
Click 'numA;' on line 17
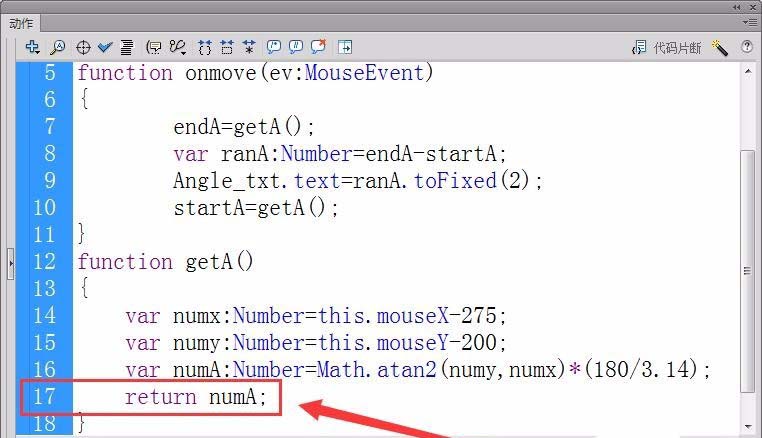pyautogui.click(x=238, y=397)
